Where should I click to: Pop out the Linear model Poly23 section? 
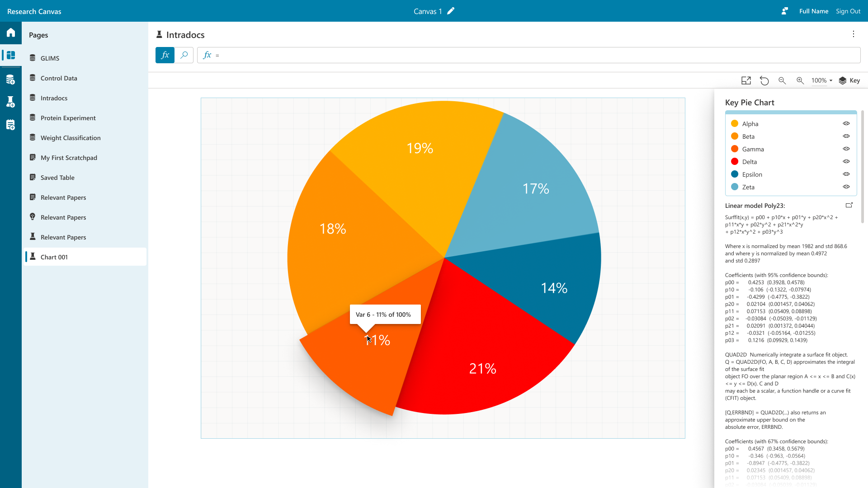coord(849,205)
